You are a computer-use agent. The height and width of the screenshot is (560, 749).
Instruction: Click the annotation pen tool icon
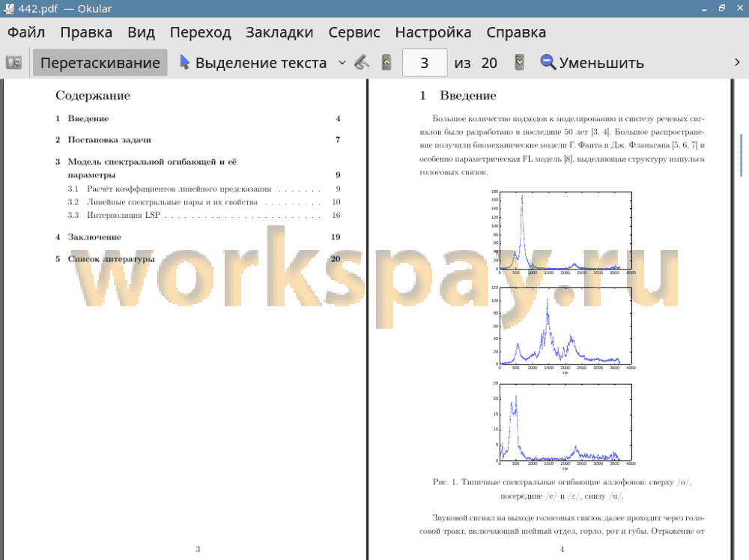362,63
